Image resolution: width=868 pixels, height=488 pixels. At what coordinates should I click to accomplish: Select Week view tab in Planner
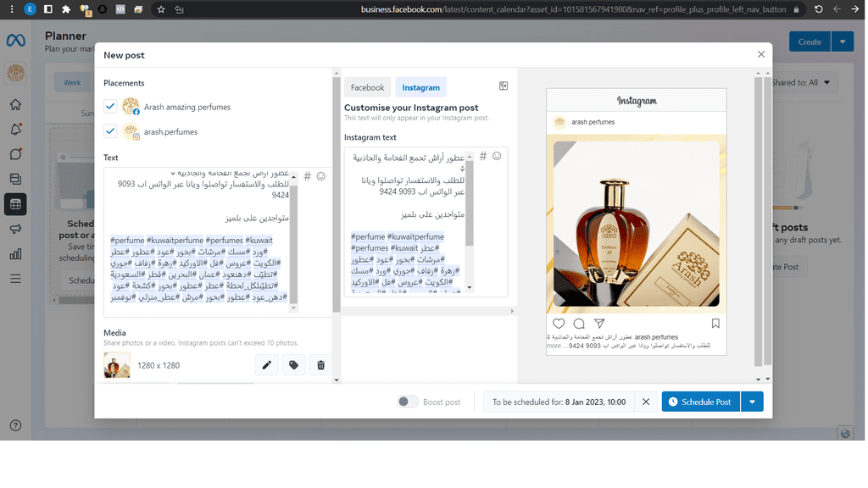click(x=72, y=82)
